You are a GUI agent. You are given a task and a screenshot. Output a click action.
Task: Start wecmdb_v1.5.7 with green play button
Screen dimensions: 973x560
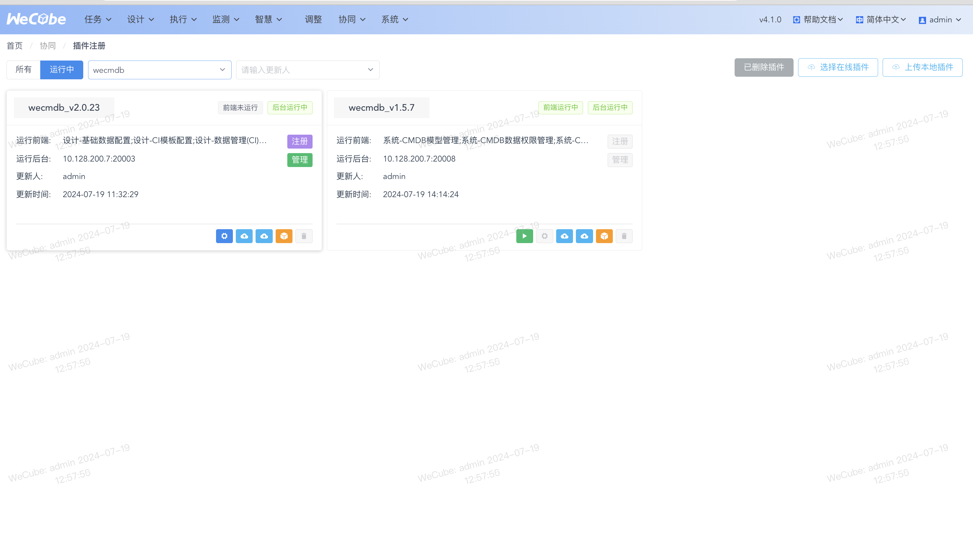click(x=524, y=236)
